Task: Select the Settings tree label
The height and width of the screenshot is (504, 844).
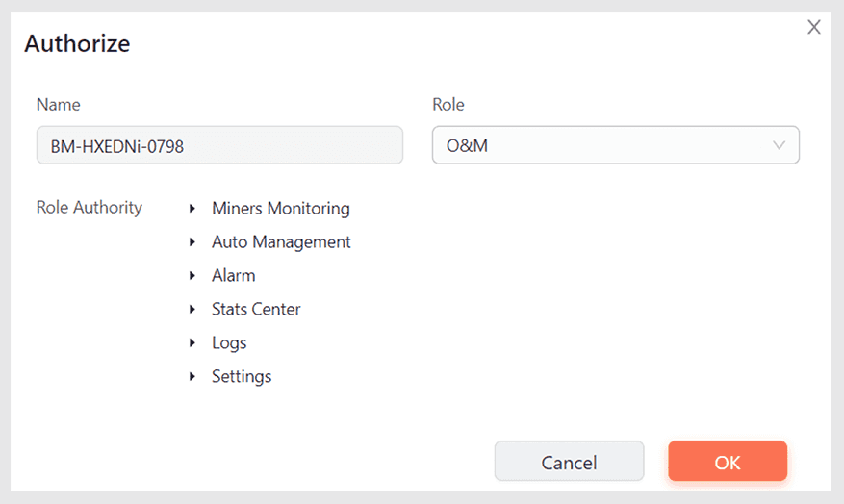Action: (242, 377)
